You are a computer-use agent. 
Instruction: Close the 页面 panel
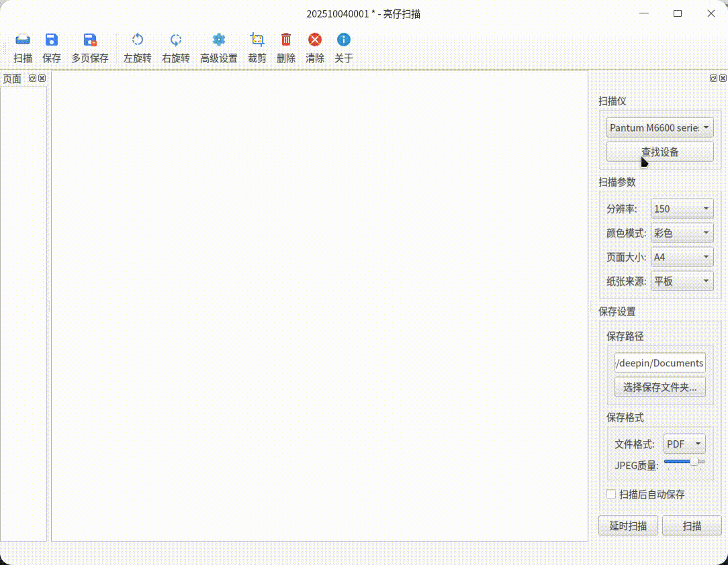click(42, 79)
